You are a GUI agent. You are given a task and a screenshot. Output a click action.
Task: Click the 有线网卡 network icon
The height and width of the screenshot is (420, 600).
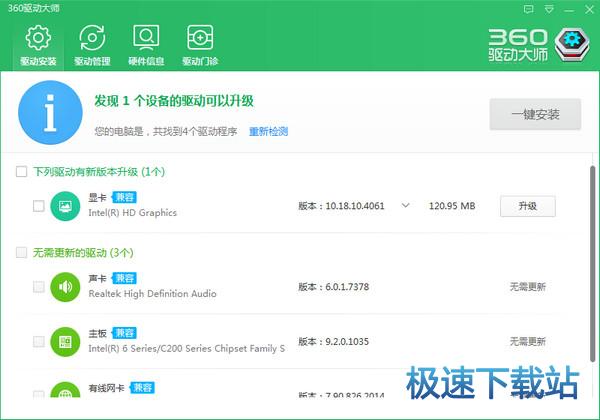(65, 390)
